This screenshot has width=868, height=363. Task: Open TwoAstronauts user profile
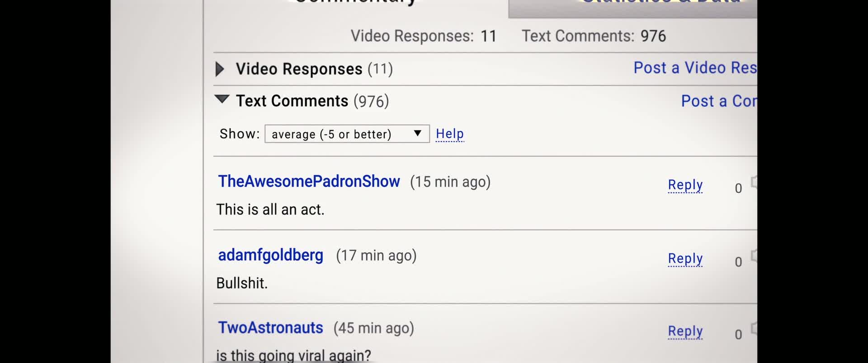coord(270,327)
